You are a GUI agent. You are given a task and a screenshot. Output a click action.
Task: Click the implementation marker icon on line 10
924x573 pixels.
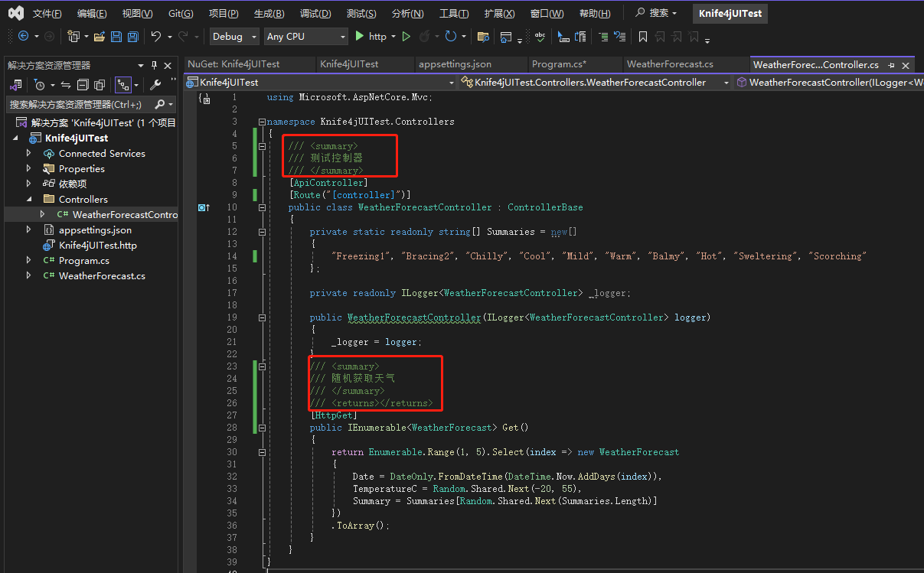click(x=204, y=207)
